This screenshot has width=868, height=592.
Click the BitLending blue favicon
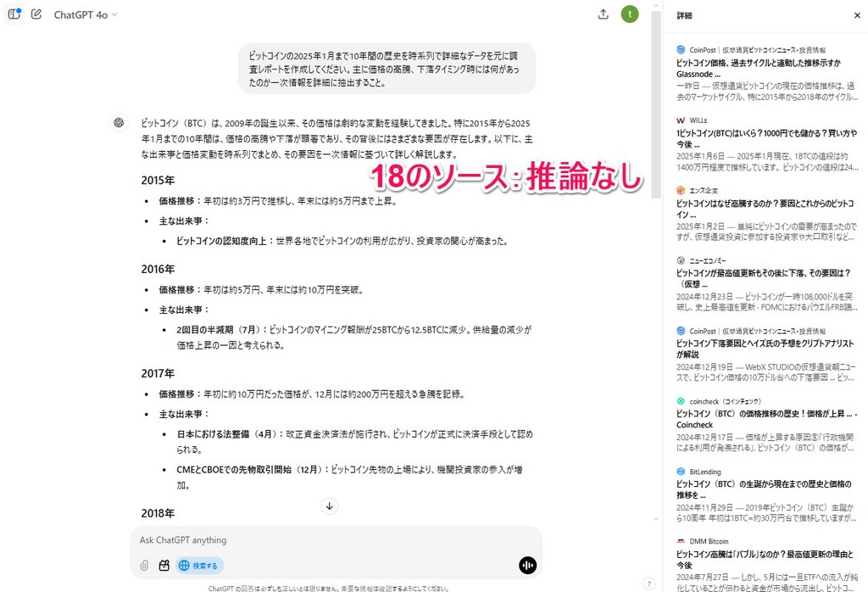(681, 472)
